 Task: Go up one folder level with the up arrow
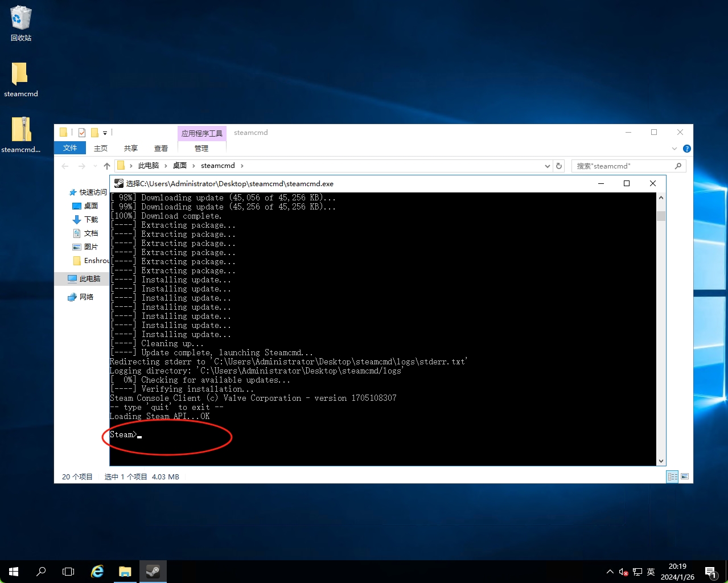click(x=107, y=166)
